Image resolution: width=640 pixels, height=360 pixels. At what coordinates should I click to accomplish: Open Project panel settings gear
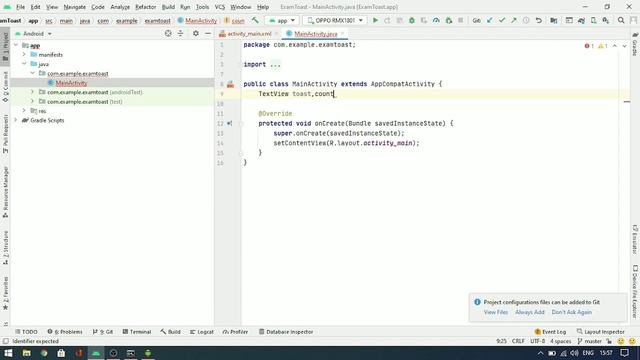(196, 33)
